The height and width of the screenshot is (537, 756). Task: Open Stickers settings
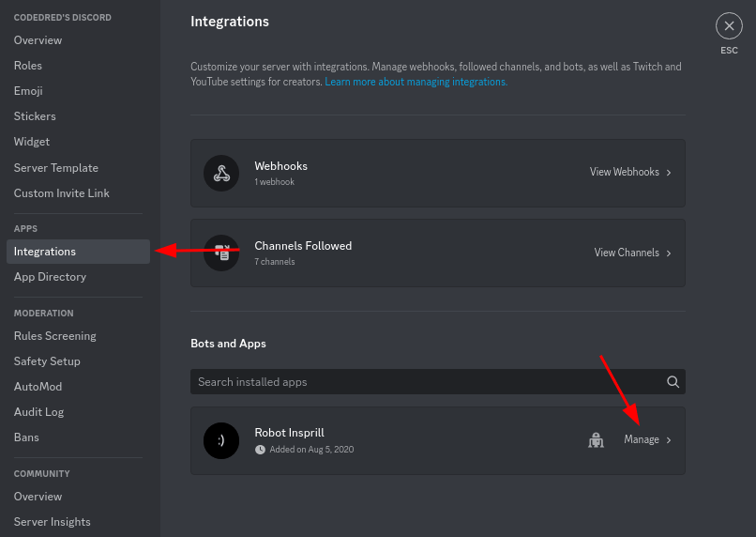point(35,116)
